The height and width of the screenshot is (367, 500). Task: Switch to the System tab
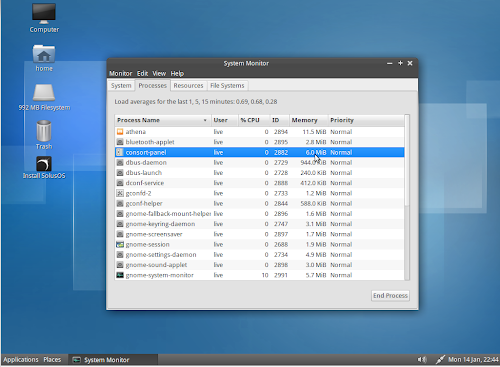[121, 86]
